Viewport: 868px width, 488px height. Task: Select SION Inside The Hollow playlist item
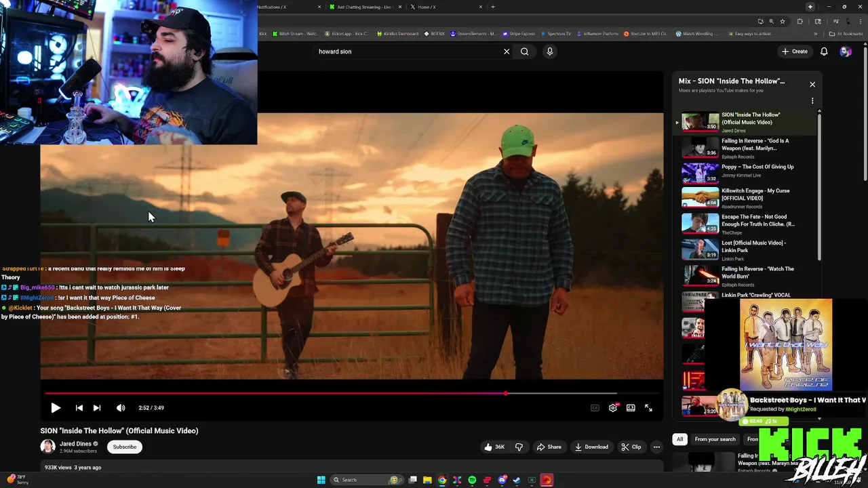point(746,122)
